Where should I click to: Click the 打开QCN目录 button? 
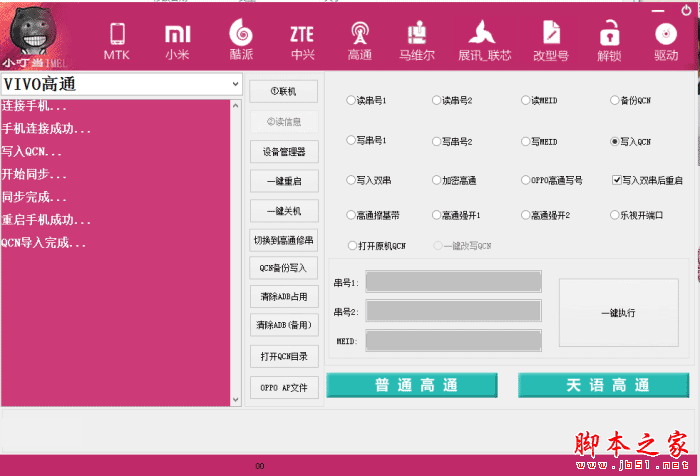coord(284,356)
